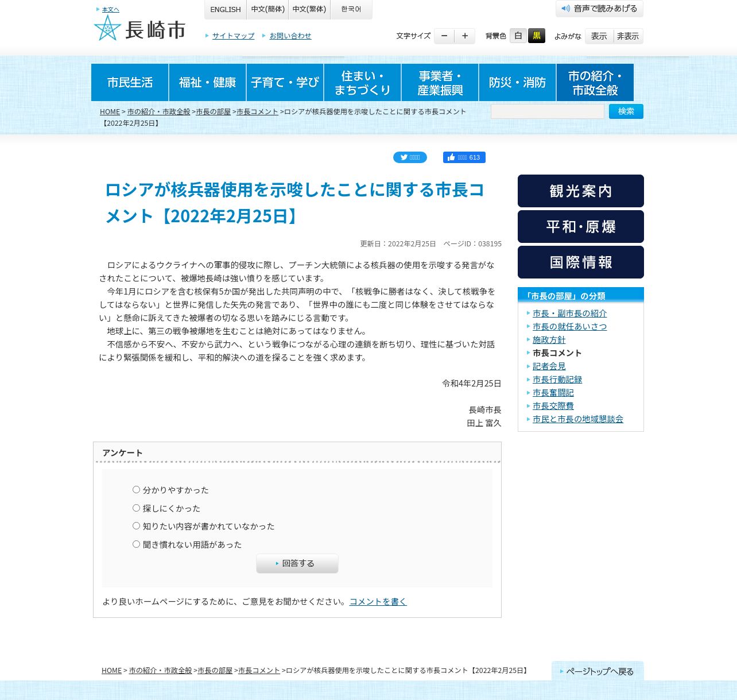Screen dimensions: 737x700
Task: Switch language to 中文(簡体)
Action: coord(267,9)
